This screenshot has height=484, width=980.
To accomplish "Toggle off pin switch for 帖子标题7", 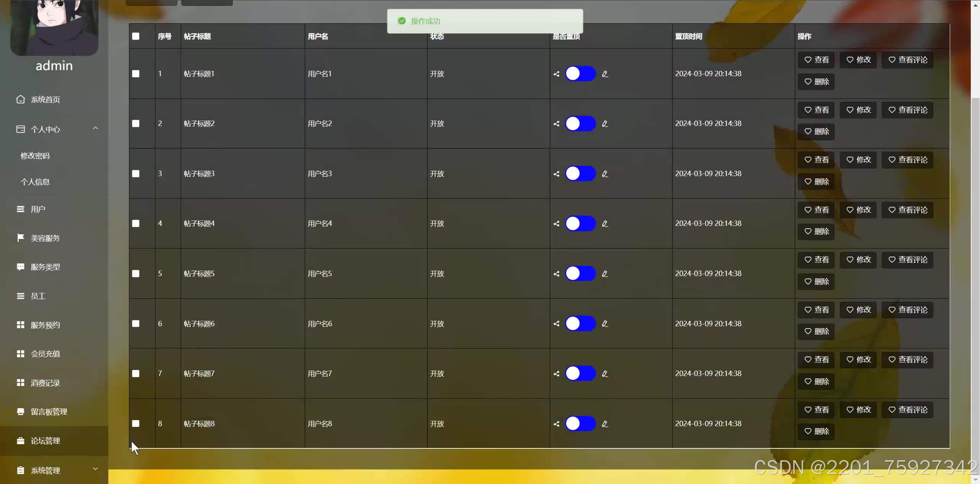I will coord(580,374).
